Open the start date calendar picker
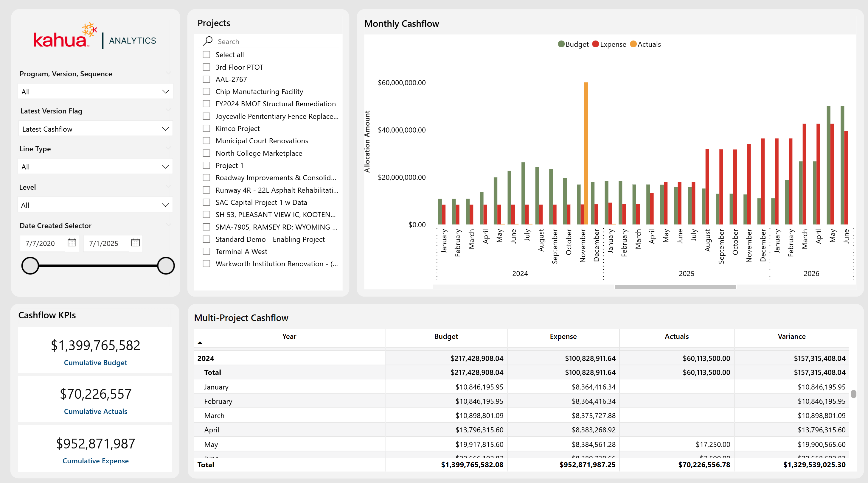Screen dimensions: 868x483 (72, 242)
